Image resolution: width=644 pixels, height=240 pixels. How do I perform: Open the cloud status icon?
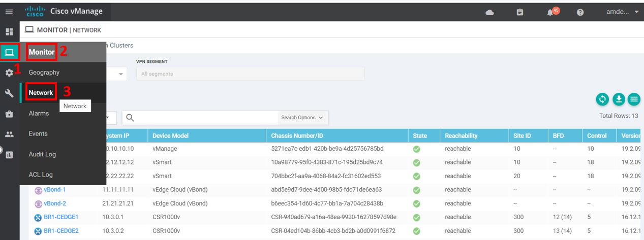coord(489,13)
